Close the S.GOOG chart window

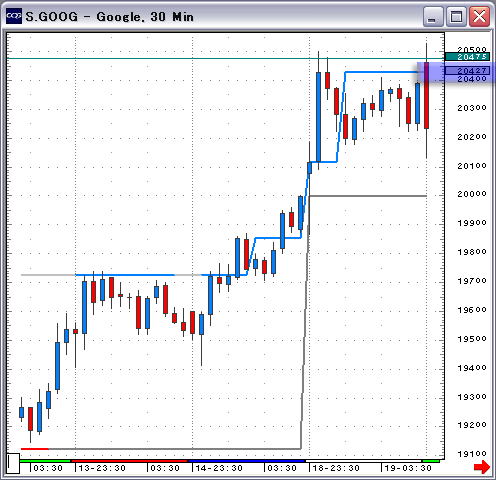(x=479, y=16)
